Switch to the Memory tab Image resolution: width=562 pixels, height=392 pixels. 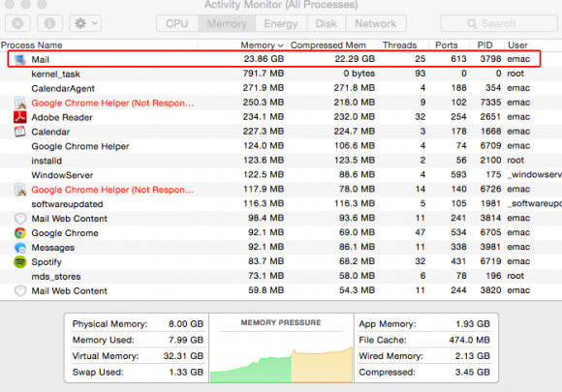point(227,23)
